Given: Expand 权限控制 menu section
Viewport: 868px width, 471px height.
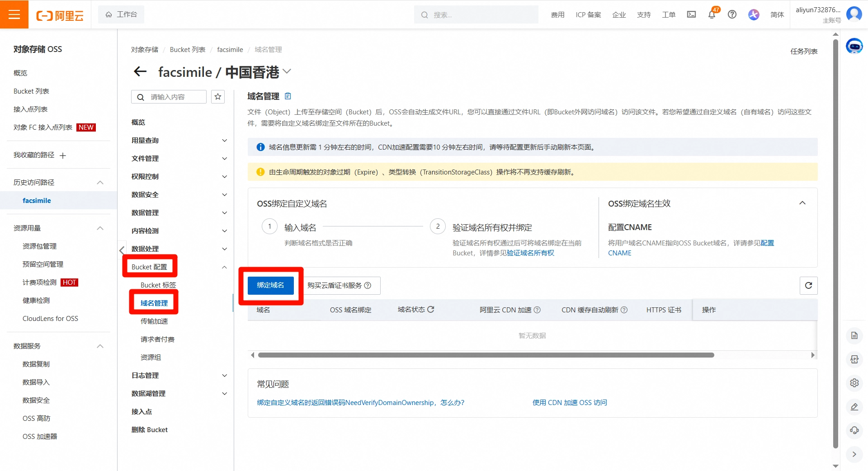Looking at the screenshot, I should 224,177.
